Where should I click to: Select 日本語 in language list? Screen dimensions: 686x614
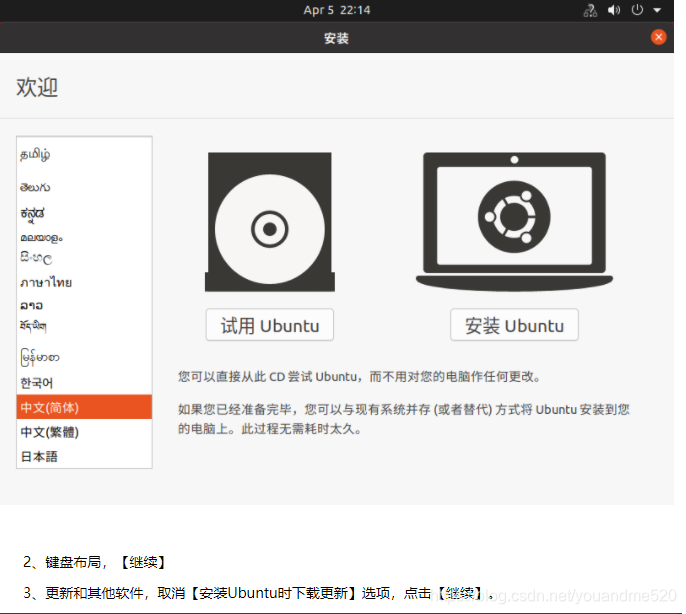coord(84,456)
